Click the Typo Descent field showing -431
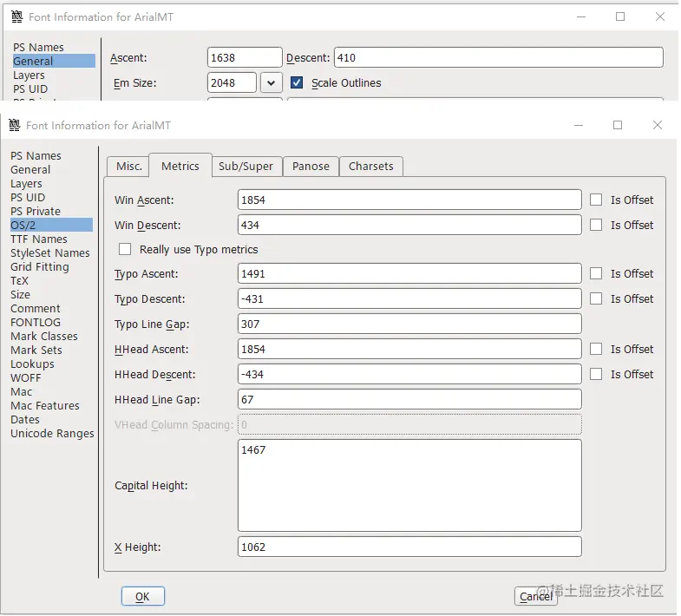This screenshot has height=616, width=681. (409, 298)
